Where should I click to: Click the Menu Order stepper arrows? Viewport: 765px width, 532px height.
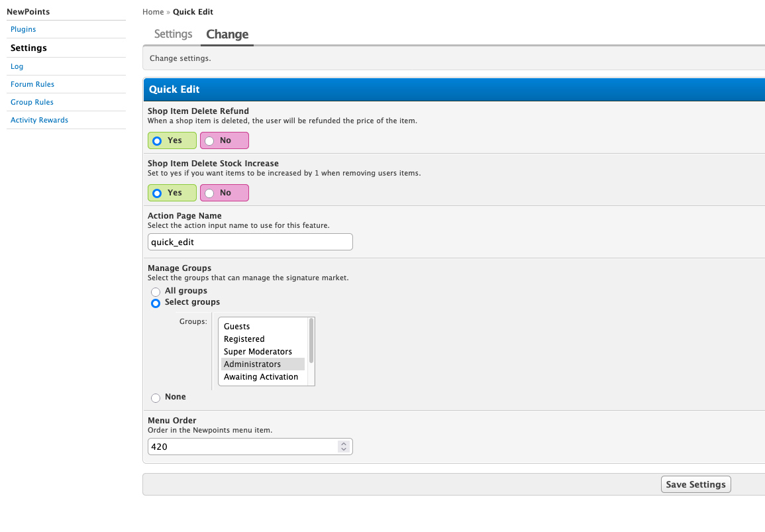click(x=343, y=447)
